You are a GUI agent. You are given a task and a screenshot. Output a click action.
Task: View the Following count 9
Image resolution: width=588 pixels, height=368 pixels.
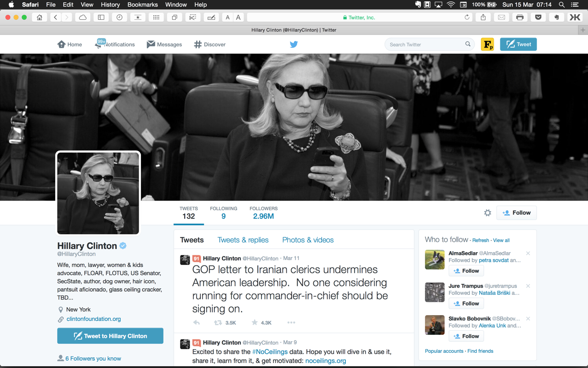[x=224, y=213]
